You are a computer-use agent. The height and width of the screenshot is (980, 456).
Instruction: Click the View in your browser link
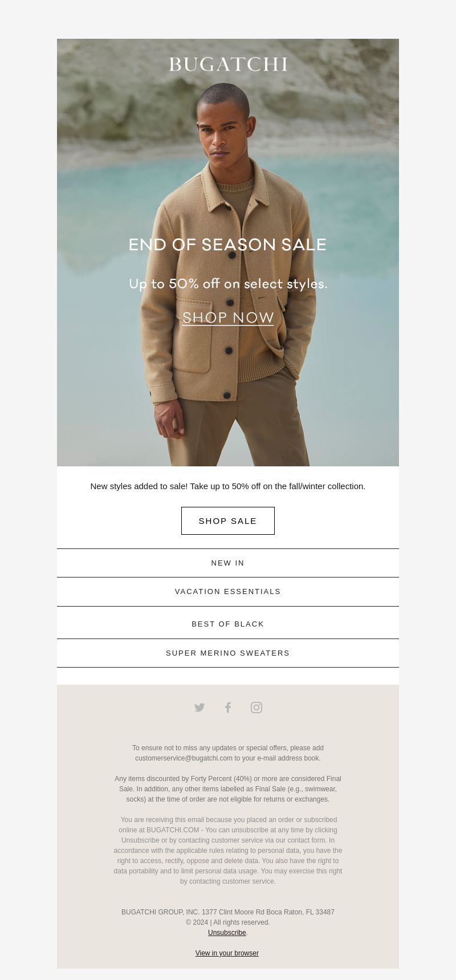point(227,953)
